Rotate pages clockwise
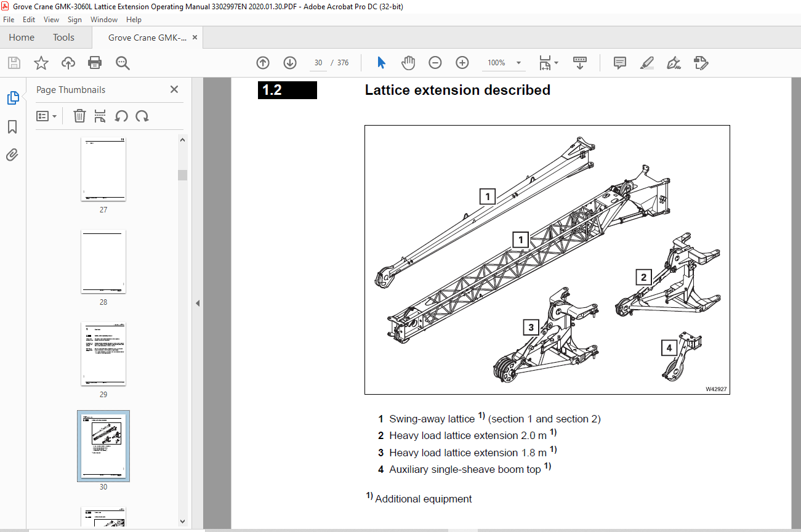The height and width of the screenshot is (532, 801). 142,116
